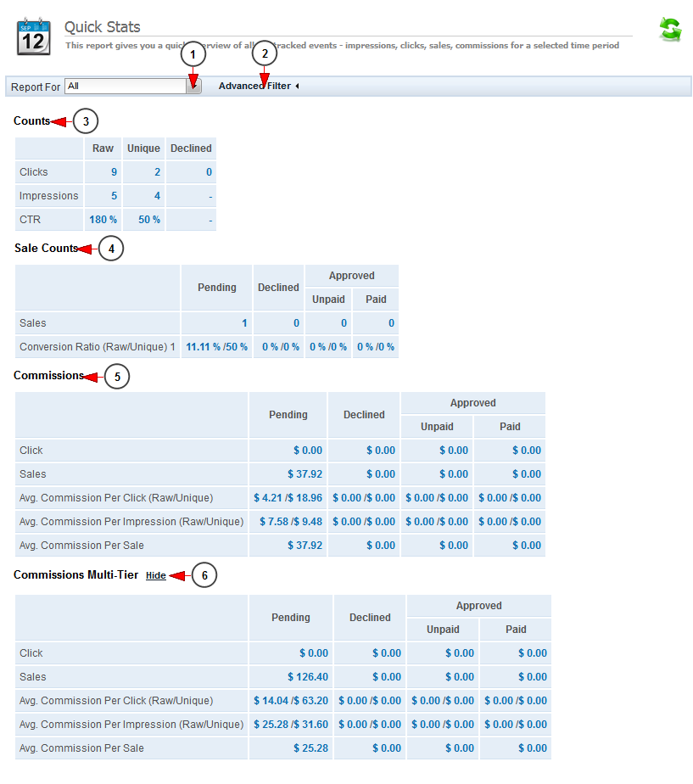This screenshot has width=693, height=784.
Task: Click the Clicks row label
Action: tap(33, 172)
